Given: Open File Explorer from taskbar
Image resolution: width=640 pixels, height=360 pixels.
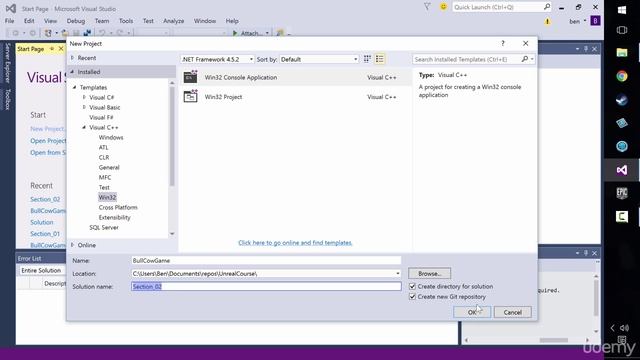Looking at the screenshot, I should point(622,52).
